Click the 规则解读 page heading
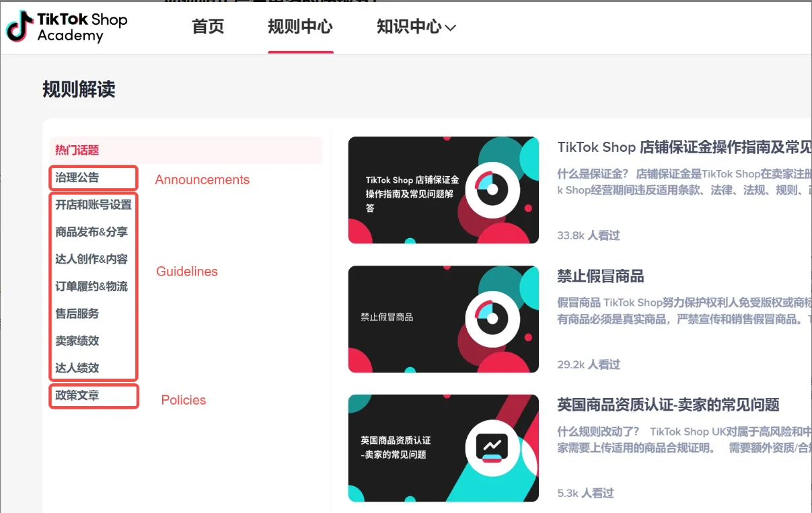This screenshot has height=513, width=812. click(x=79, y=89)
